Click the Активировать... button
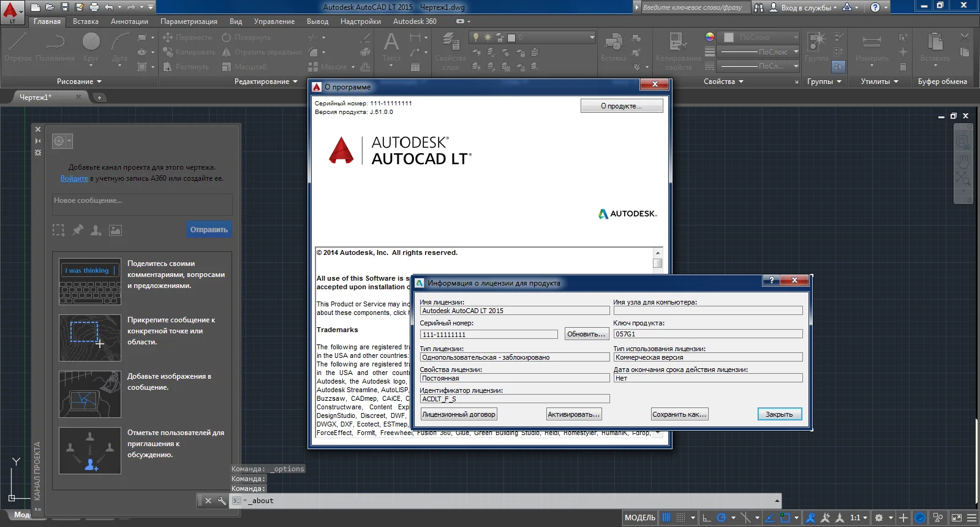Screen dimensions: 980x527 click(x=573, y=414)
